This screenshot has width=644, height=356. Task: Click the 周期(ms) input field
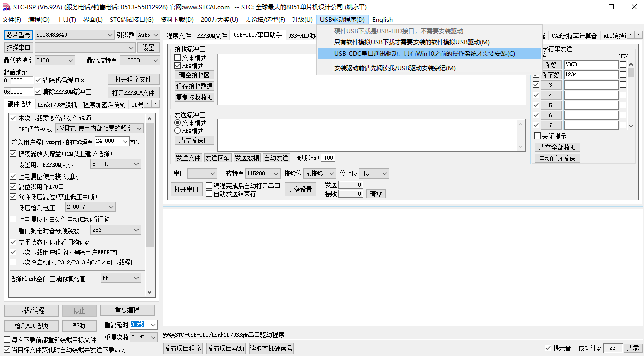click(x=328, y=158)
